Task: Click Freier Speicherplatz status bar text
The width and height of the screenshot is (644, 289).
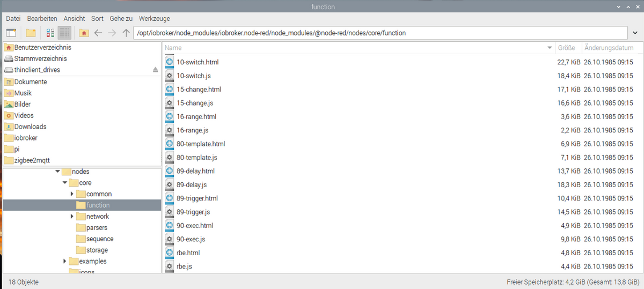Action: coord(573,281)
